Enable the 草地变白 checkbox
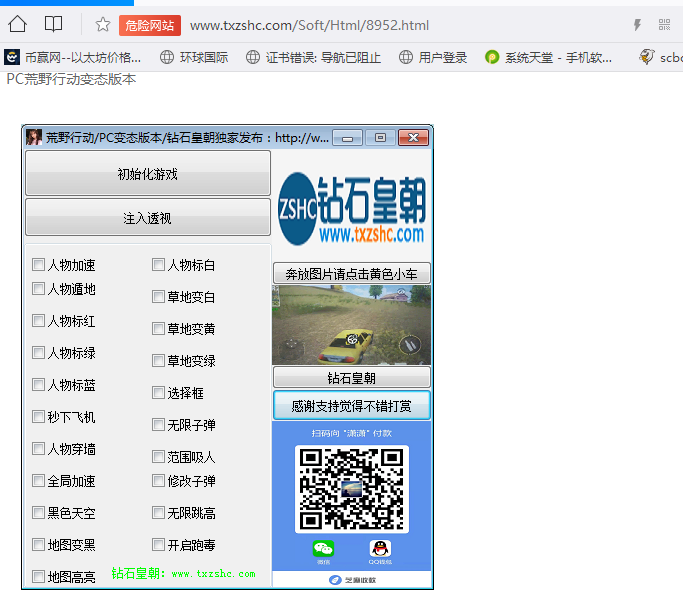The image size is (683, 596). [158, 297]
